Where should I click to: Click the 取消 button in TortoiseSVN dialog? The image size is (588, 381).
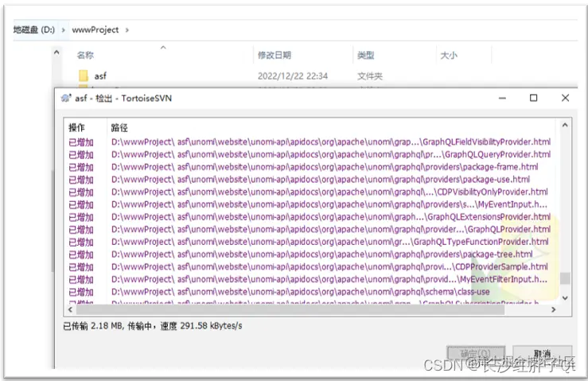[543, 353]
